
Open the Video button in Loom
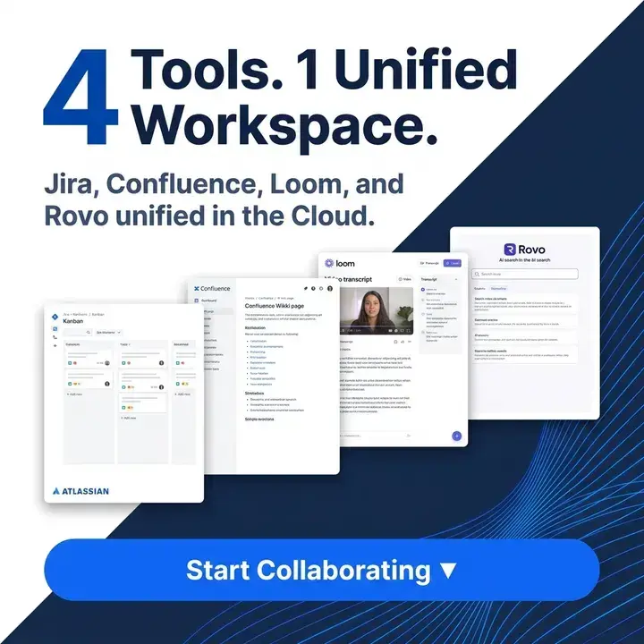click(x=404, y=279)
